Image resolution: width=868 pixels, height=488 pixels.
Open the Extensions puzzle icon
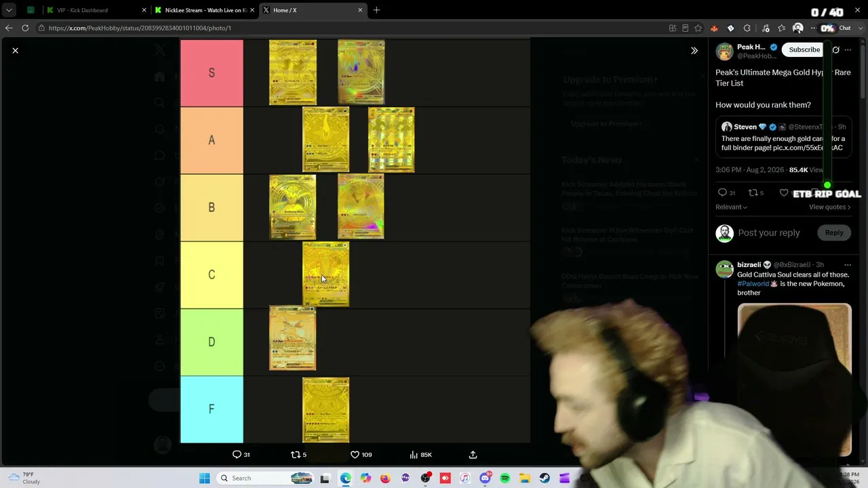click(747, 28)
